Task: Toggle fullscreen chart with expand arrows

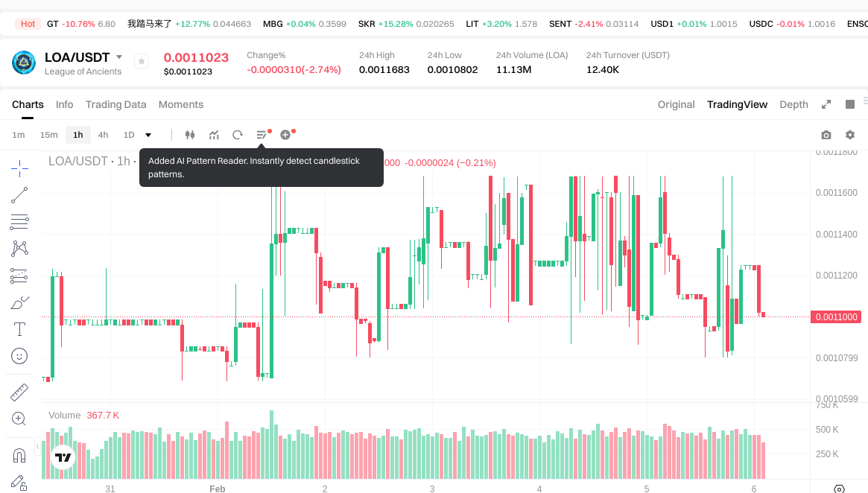Action: 826,104
